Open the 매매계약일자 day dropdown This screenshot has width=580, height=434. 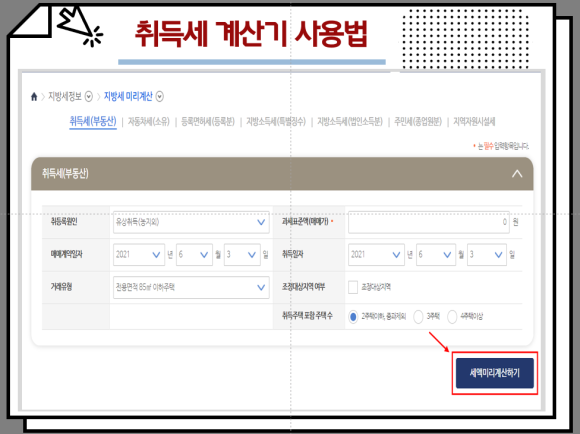242,255
